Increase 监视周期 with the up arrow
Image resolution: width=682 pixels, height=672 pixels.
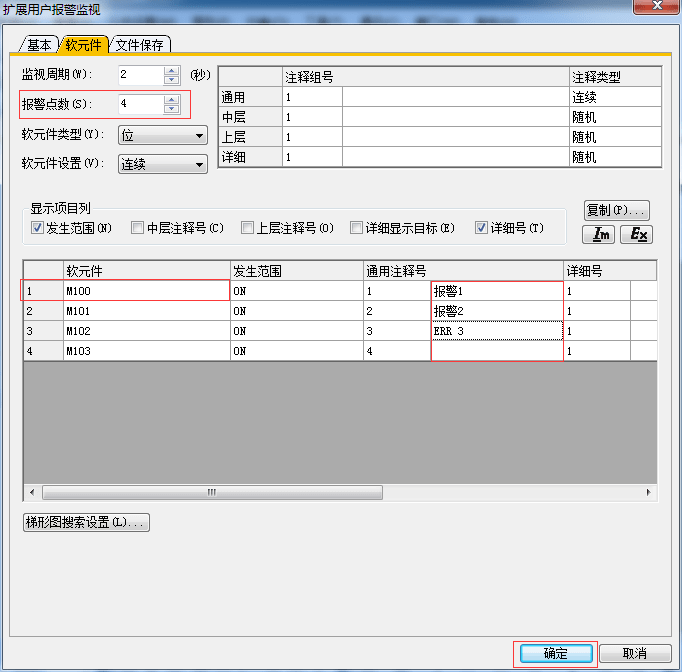click(171, 70)
